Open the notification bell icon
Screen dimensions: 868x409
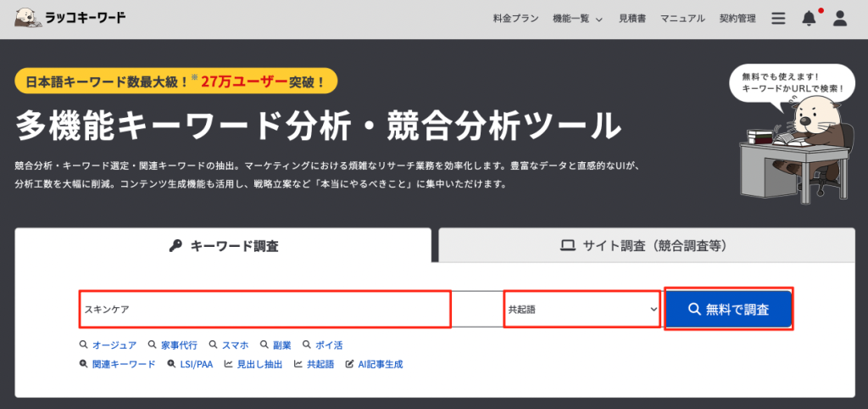click(x=809, y=19)
